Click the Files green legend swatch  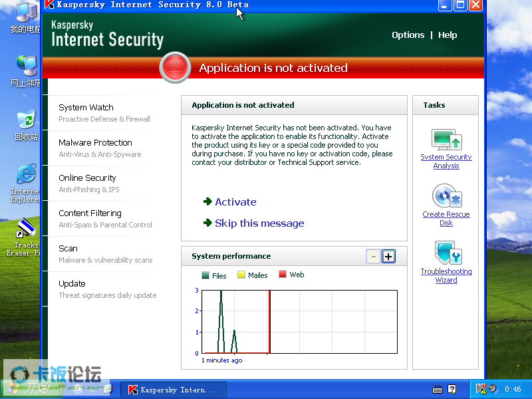point(205,275)
